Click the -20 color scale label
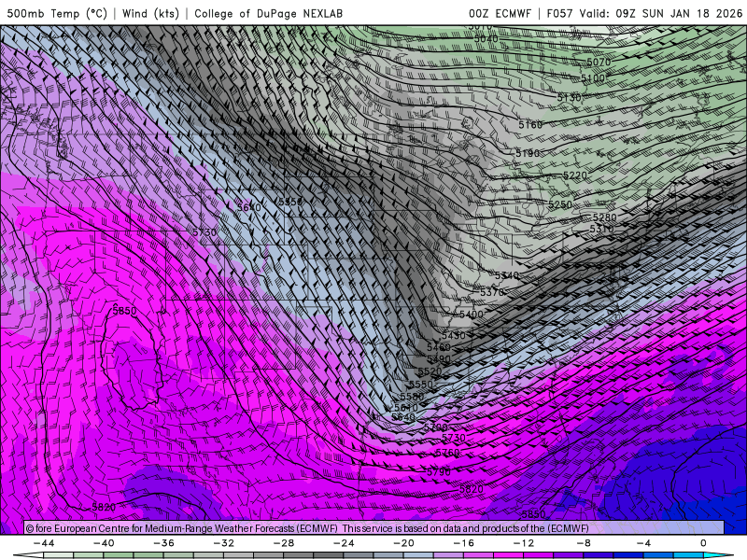 click(404, 543)
